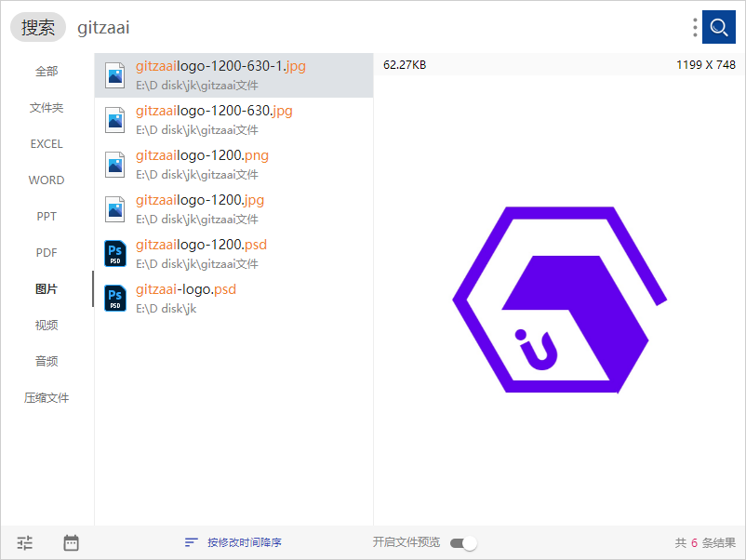Select the 音频 category tab

pos(47,361)
